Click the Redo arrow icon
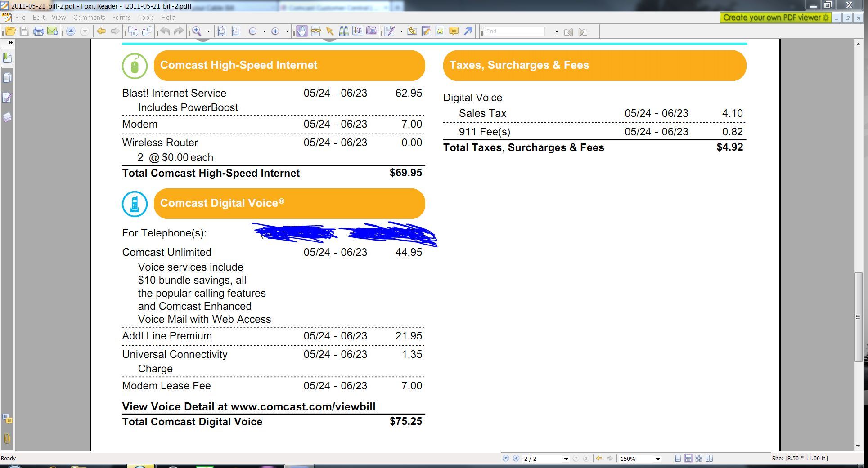 179,31
